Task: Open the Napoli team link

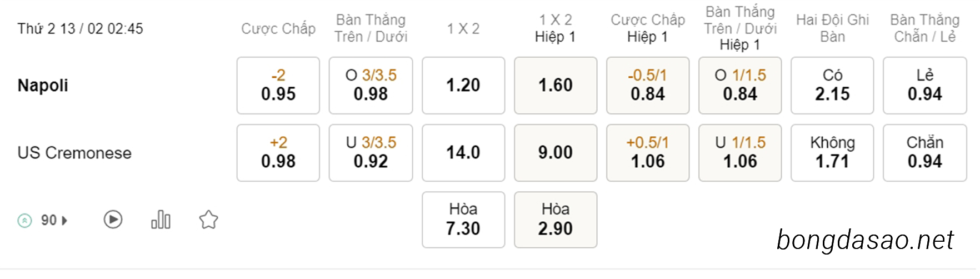Action: (43, 86)
